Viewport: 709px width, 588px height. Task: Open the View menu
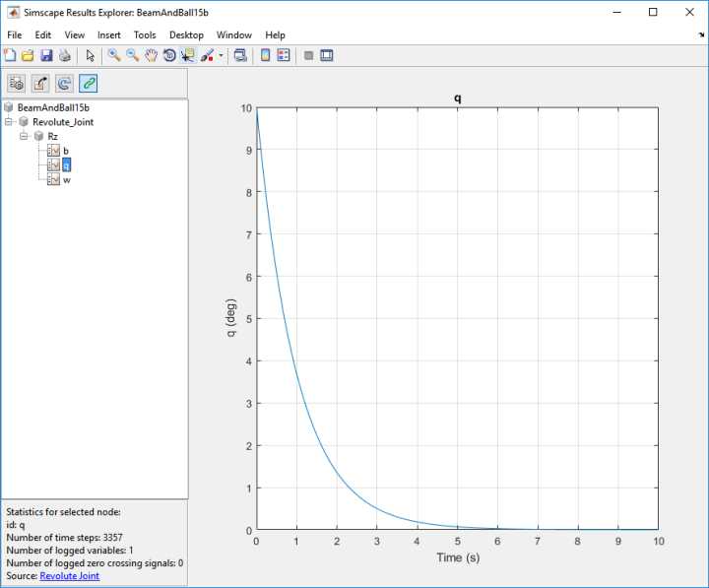(x=75, y=34)
